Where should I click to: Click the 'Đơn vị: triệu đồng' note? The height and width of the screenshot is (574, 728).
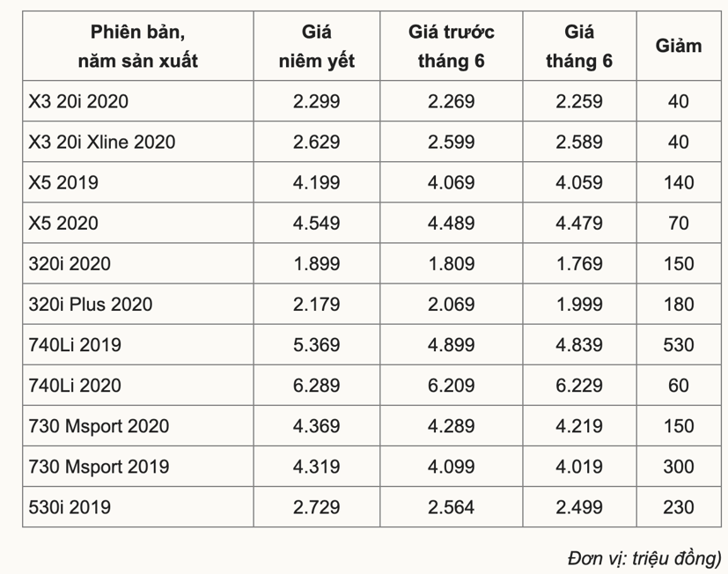click(x=643, y=557)
